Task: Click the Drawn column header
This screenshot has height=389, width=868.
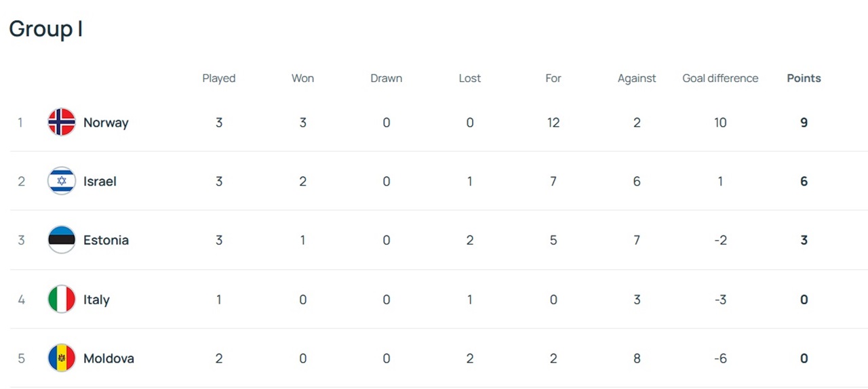Action: tap(387, 79)
